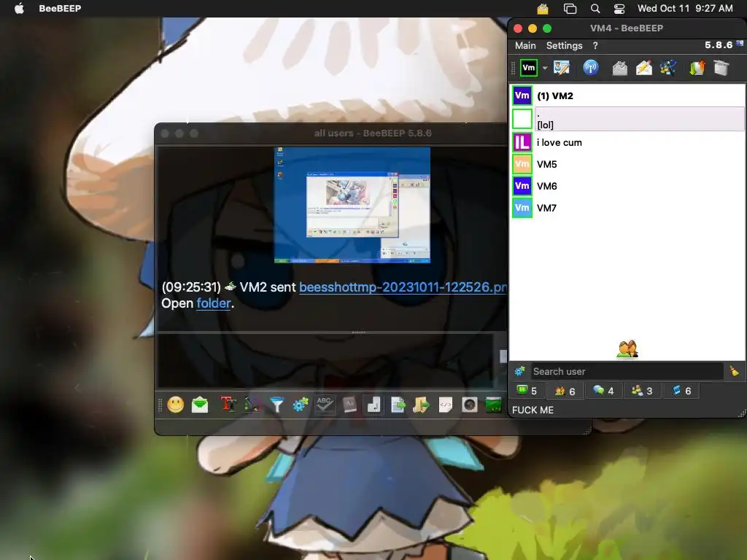Open beesshottmp-20231011-122526 file link

(403, 287)
